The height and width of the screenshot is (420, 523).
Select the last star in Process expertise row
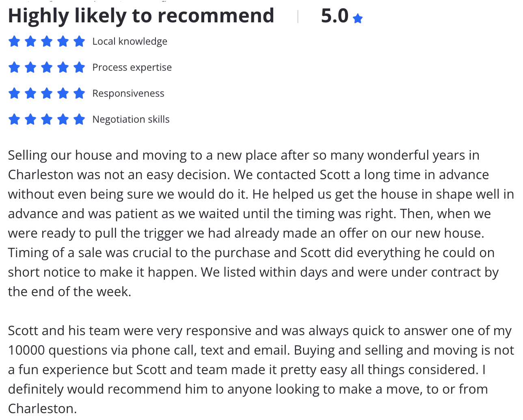pyautogui.click(x=79, y=67)
